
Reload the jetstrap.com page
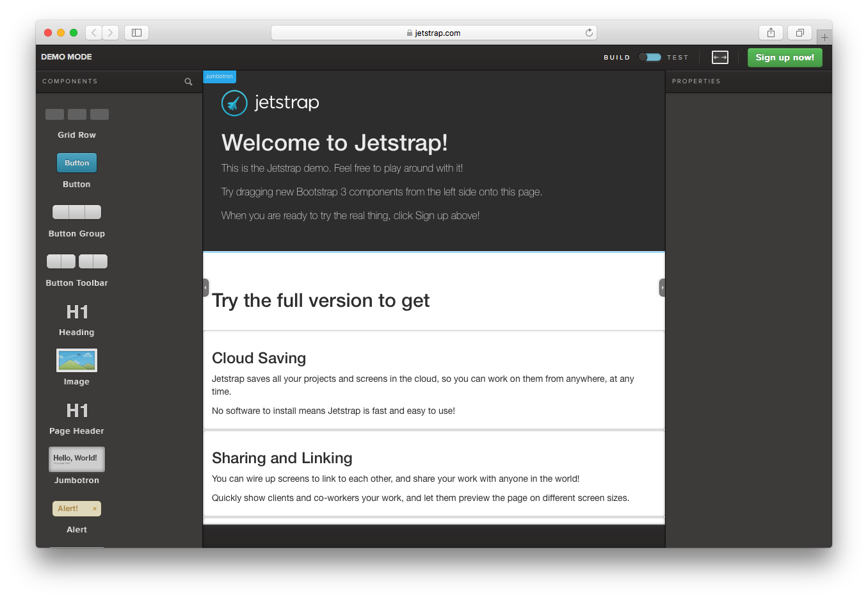589,33
